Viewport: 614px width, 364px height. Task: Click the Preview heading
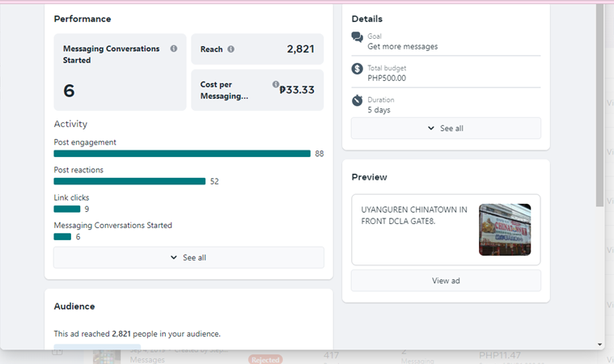tap(369, 177)
